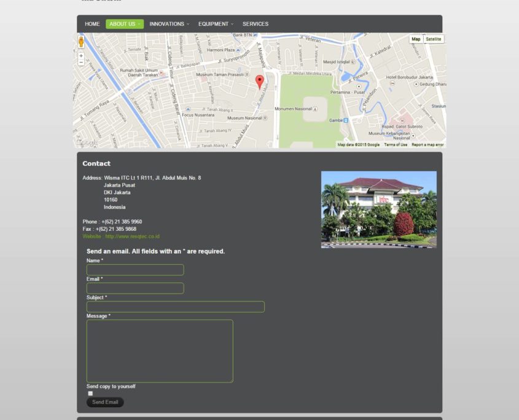The image size is (519, 420).
Task: Click the Masjid Istiqlal map icon
Action: point(353,62)
